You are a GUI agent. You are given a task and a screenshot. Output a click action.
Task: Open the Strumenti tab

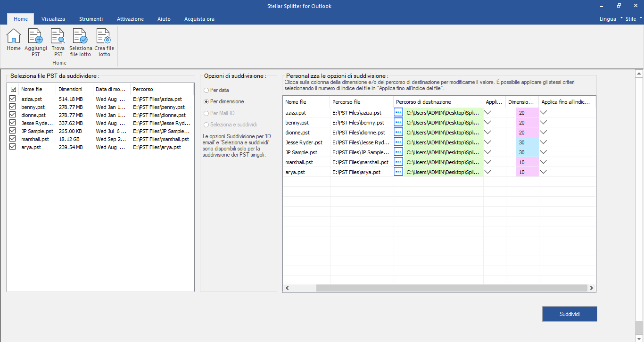tap(91, 19)
